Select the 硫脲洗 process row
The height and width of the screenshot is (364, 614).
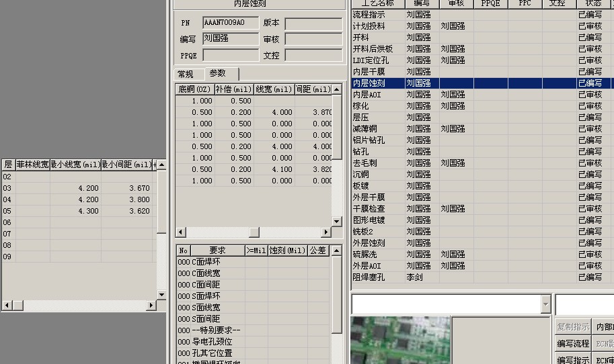click(x=483, y=255)
